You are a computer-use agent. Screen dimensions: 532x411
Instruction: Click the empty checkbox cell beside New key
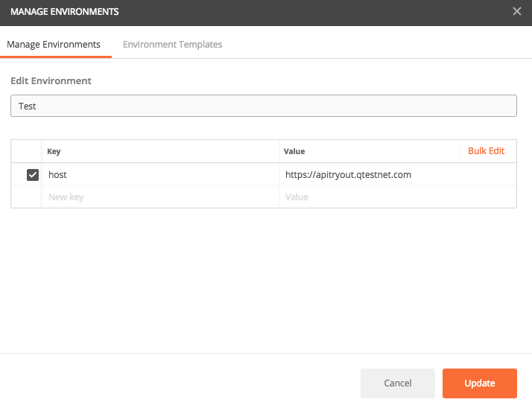(27, 197)
